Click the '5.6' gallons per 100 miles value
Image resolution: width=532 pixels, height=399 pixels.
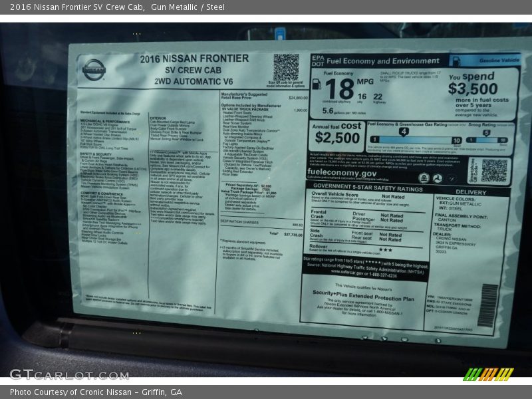pos(328,111)
